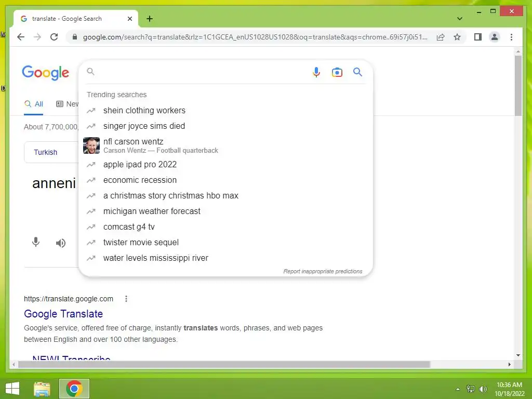
Task: Click the scroll down arrow
Action: [x=518, y=355]
